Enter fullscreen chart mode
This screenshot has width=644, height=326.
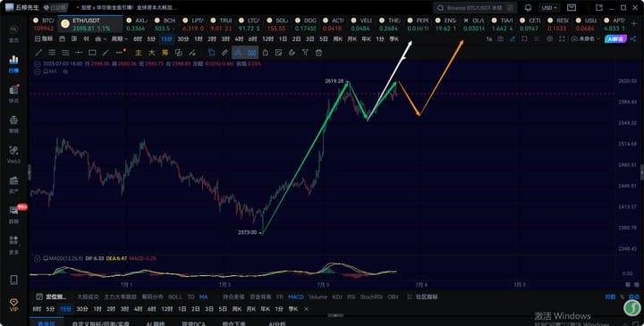(x=563, y=39)
